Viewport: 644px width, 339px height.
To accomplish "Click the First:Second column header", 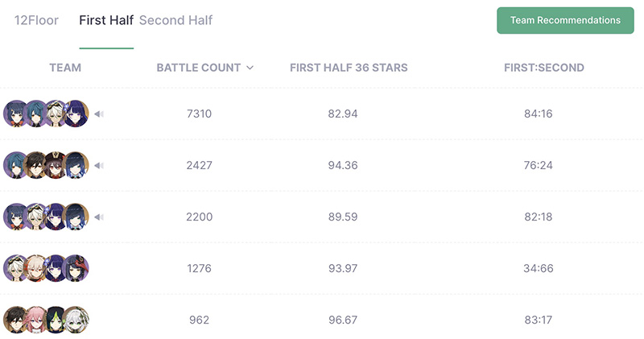I will (x=544, y=68).
